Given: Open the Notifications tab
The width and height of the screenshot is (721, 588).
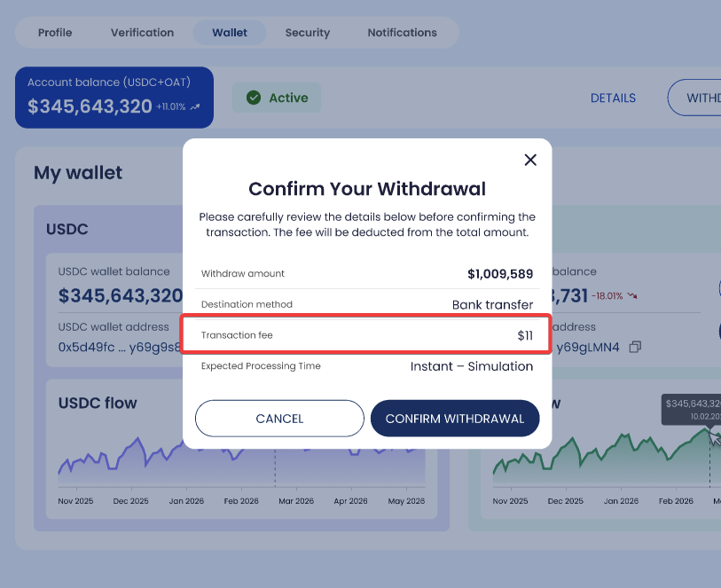Looking at the screenshot, I should [x=402, y=33].
